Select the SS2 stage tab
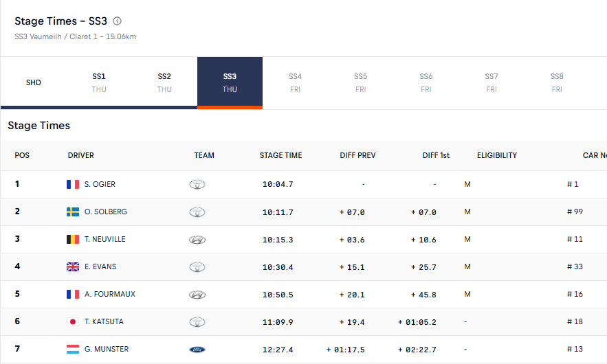 click(164, 82)
